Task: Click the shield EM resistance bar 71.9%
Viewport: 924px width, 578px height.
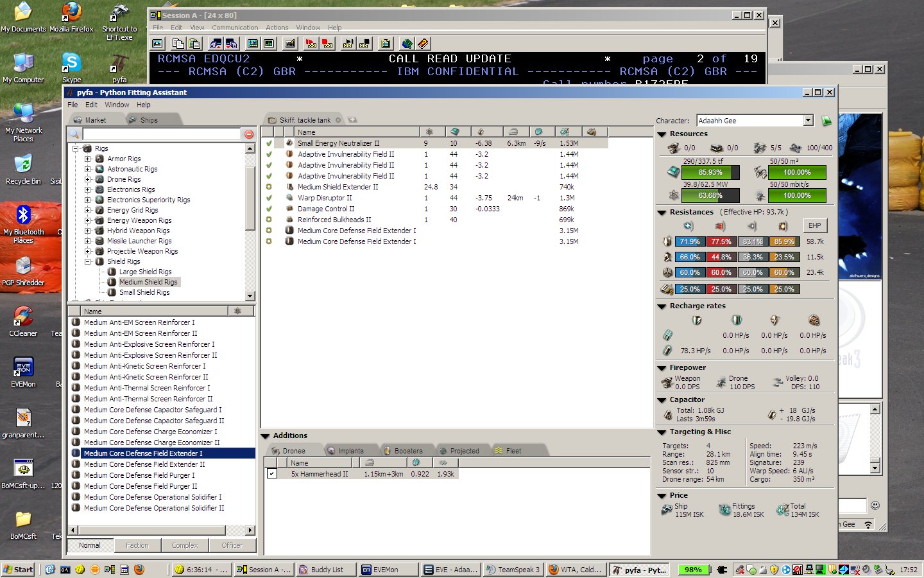Action: 690,241
